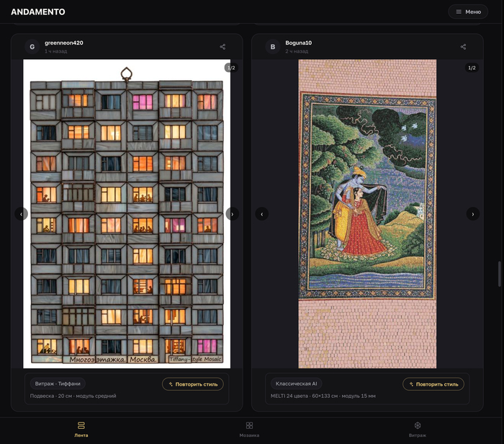Share Boguna10's post
The image size is (504, 444).
[x=463, y=47]
